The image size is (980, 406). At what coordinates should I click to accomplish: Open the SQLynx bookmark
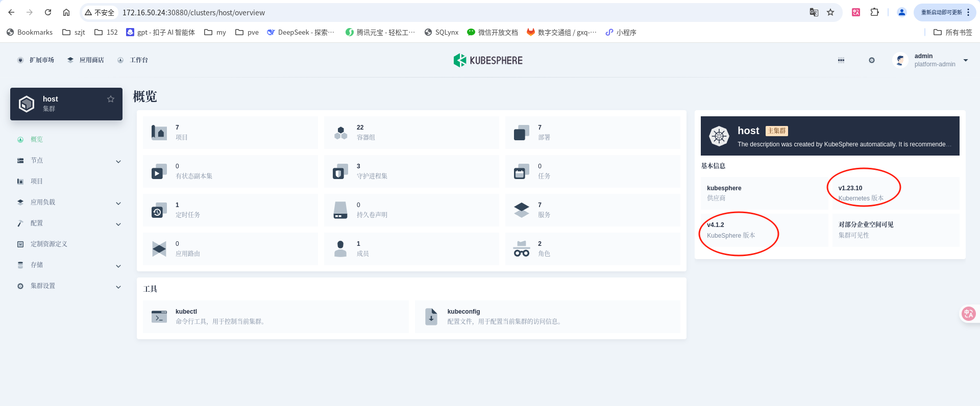(442, 32)
